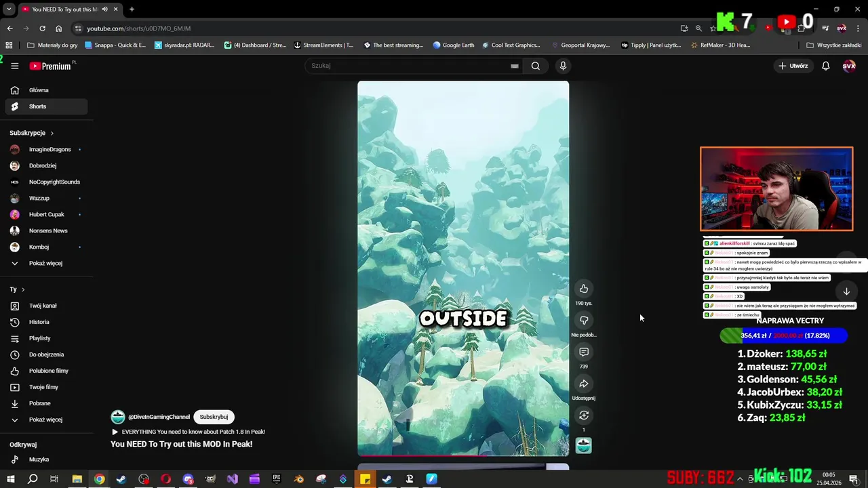Open notifications bell
868x488 pixels.
tap(826, 66)
